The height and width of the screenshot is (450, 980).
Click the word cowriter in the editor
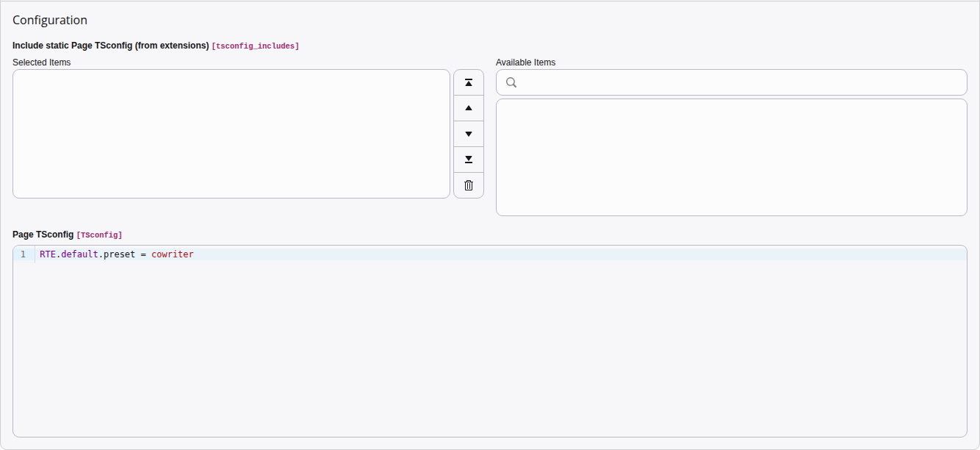tap(173, 254)
